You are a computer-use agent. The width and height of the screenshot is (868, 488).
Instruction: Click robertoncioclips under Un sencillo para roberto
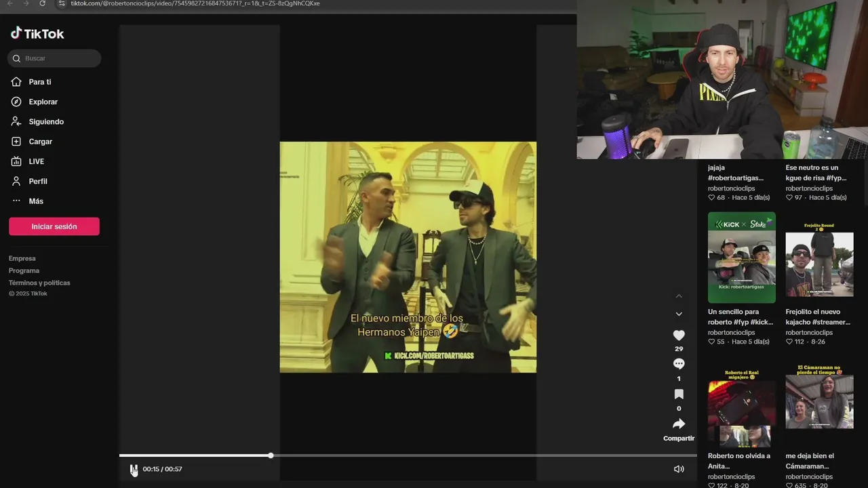(731, 332)
